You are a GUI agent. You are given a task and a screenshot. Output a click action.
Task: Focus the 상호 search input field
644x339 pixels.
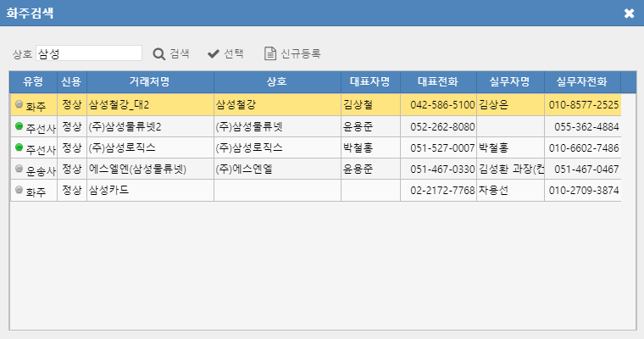[89, 53]
